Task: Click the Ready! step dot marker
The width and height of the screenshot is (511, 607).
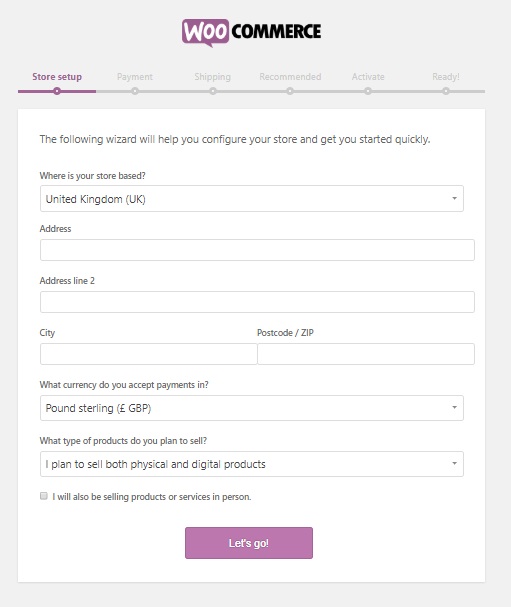Action: [x=446, y=91]
